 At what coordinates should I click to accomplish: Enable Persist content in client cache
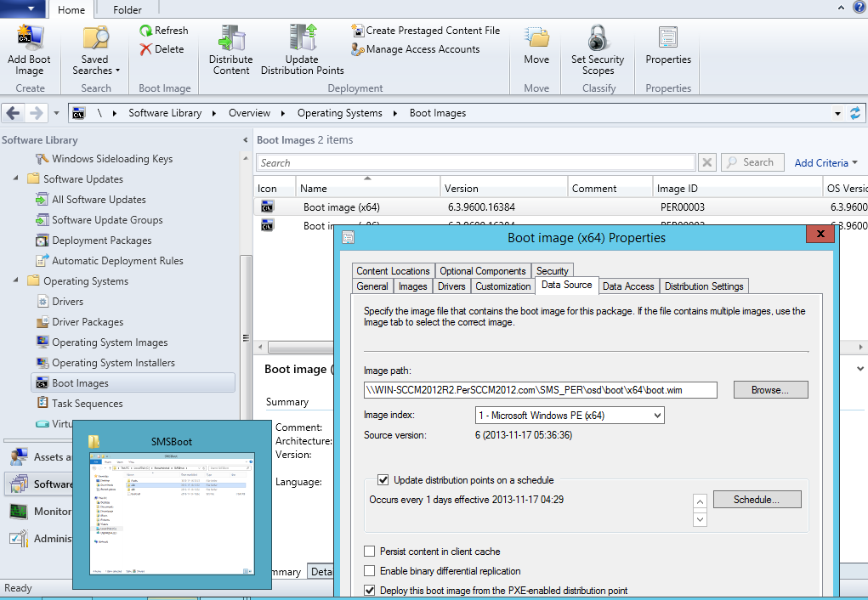369,552
